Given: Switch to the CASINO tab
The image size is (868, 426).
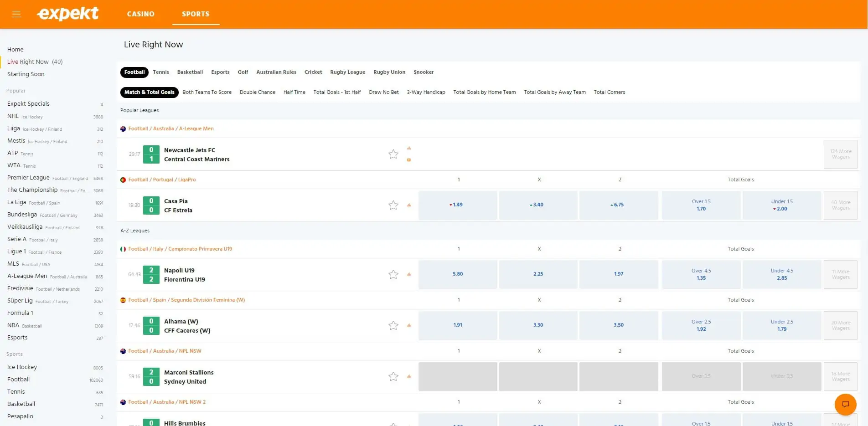Looking at the screenshot, I should coord(140,14).
